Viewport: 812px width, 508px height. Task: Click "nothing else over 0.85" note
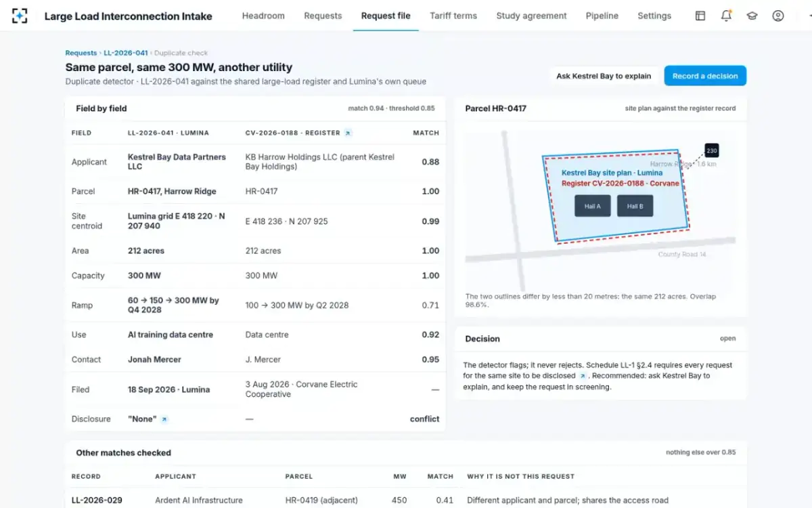pos(700,452)
